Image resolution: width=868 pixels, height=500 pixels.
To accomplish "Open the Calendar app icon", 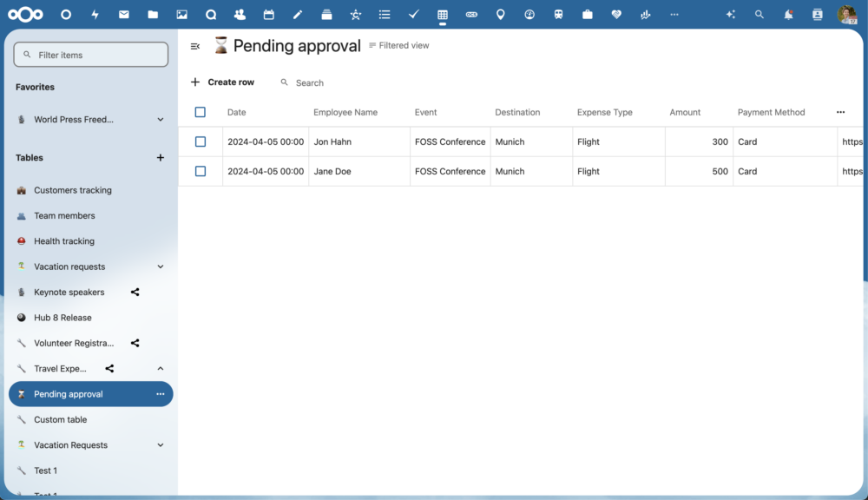I will [269, 14].
